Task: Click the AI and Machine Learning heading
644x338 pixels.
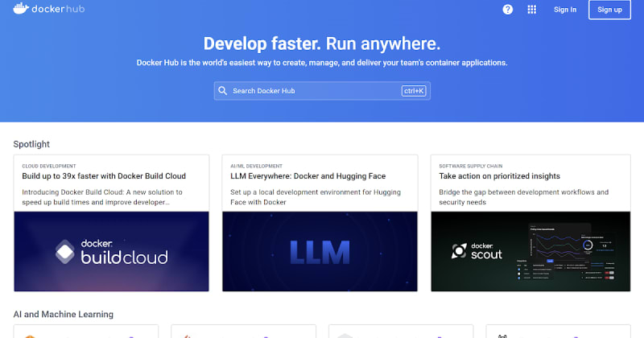Action: coord(63,314)
